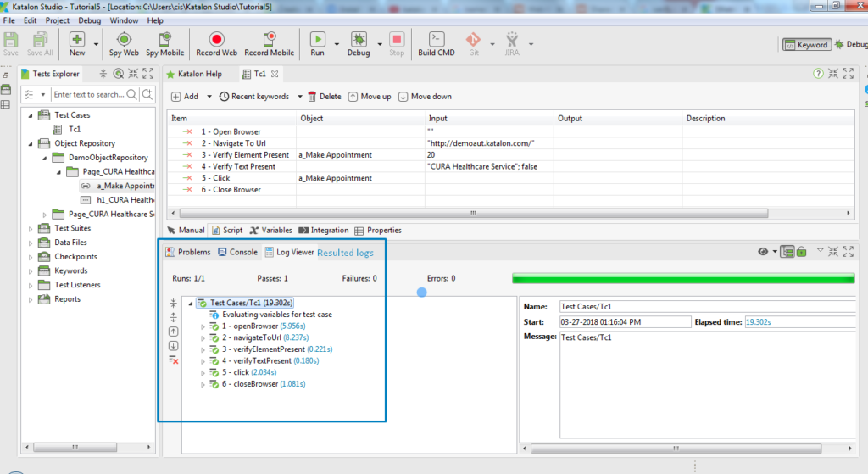Open the Spy Web tool
This screenshot has width=868, height=474.
[124, 44]
